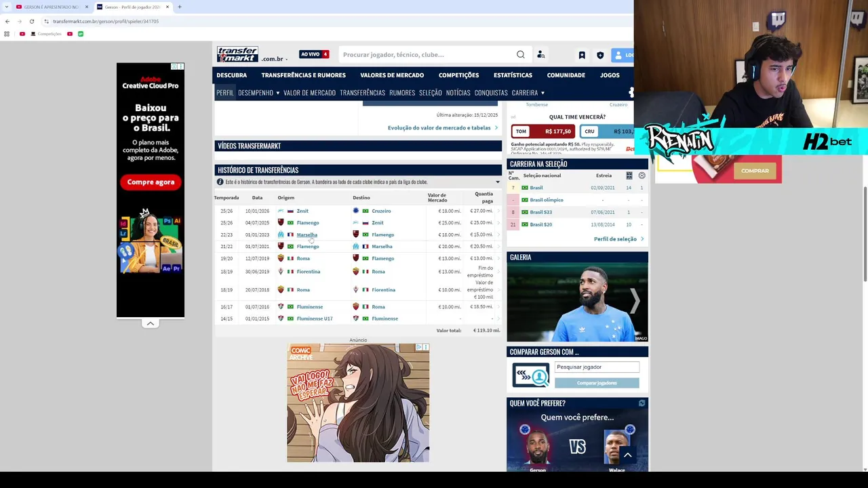
Task: Open the AO VIVO live scores button
Action: click(x=314, y=54)
